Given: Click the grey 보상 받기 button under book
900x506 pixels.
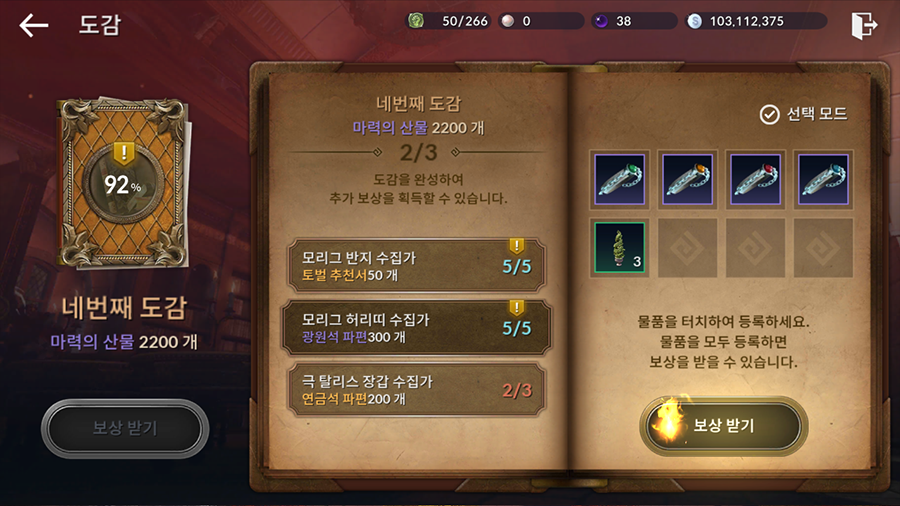Looking at the screenshot, I should tap(125, 428).
